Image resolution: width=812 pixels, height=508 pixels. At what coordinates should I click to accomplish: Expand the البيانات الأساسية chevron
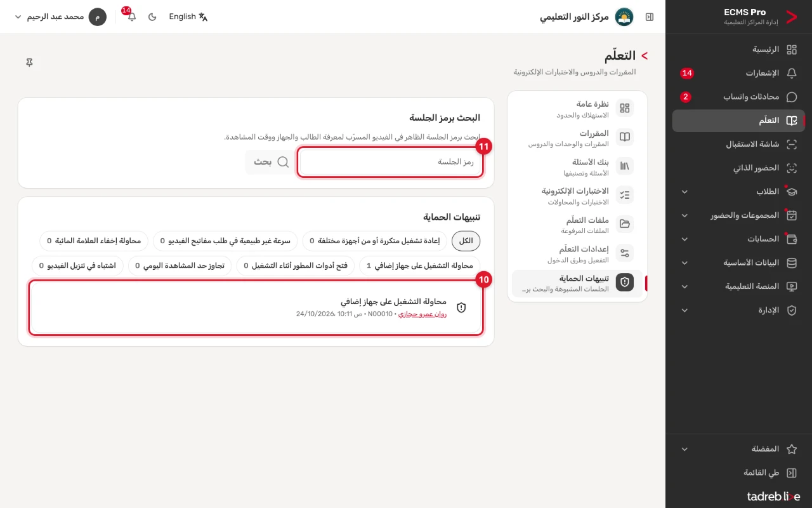(684, 263)
